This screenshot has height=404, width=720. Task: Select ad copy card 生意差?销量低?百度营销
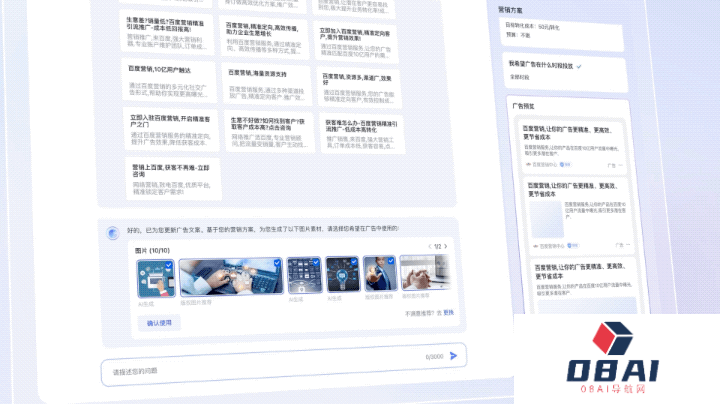pos(167,33)
